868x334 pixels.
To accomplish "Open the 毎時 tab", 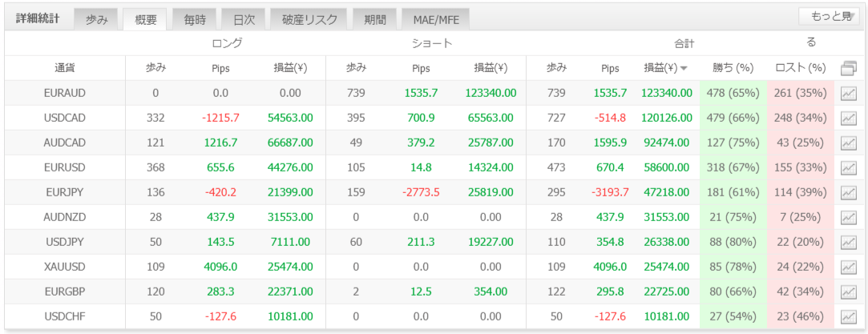I will click(x=195, y=20).
